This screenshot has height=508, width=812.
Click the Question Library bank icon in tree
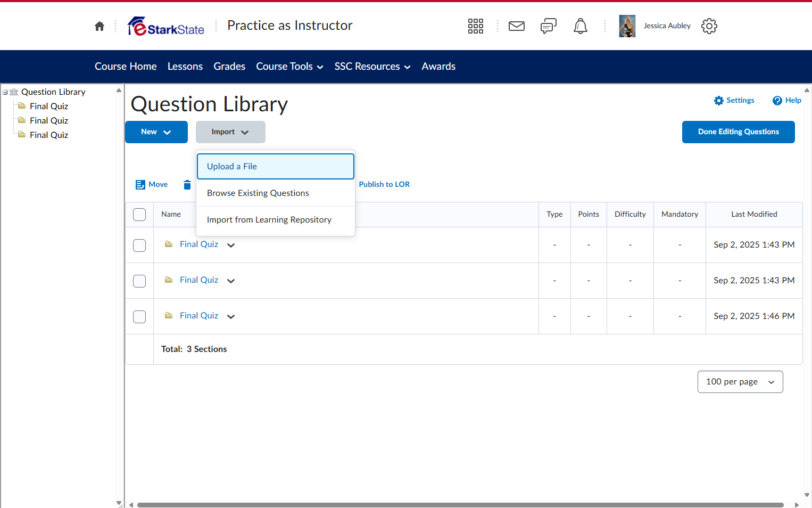click(x=14, y=92)
